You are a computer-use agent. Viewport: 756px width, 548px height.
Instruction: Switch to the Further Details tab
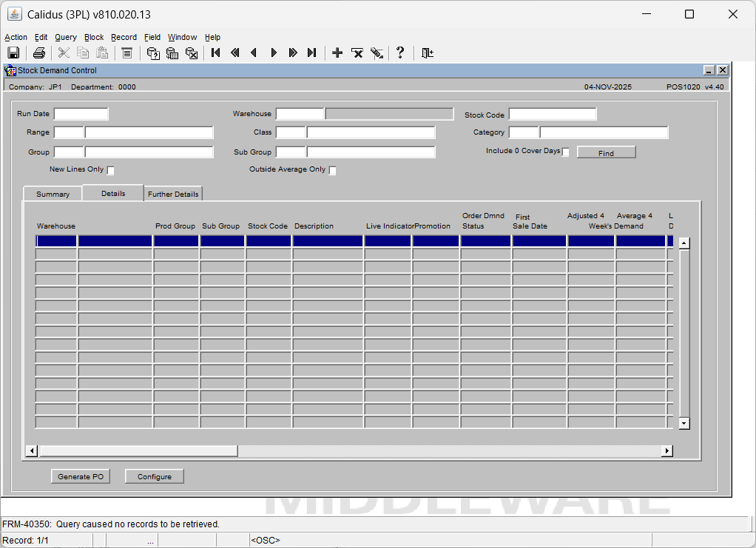173,194
